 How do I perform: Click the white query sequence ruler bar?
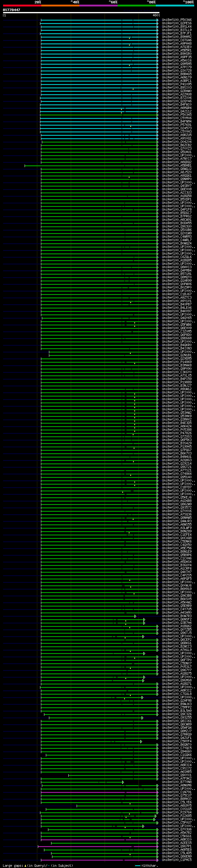pyautogui.click(x=81, y=13)
